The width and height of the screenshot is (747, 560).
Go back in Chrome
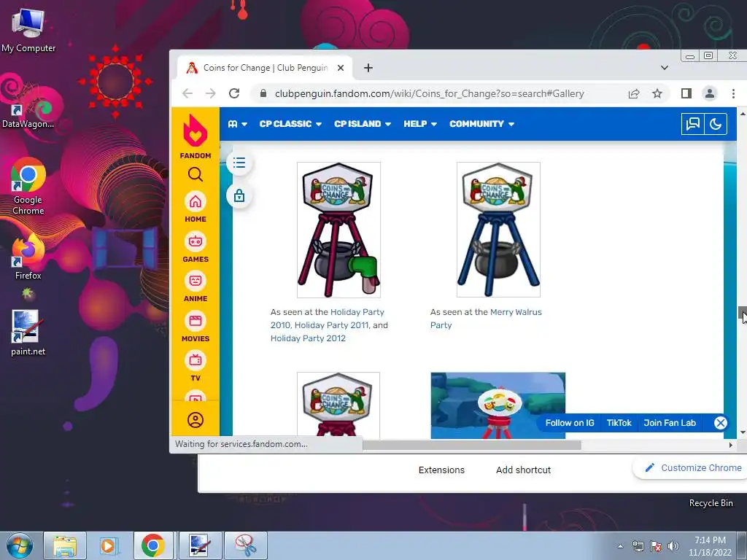click(187, 93)
